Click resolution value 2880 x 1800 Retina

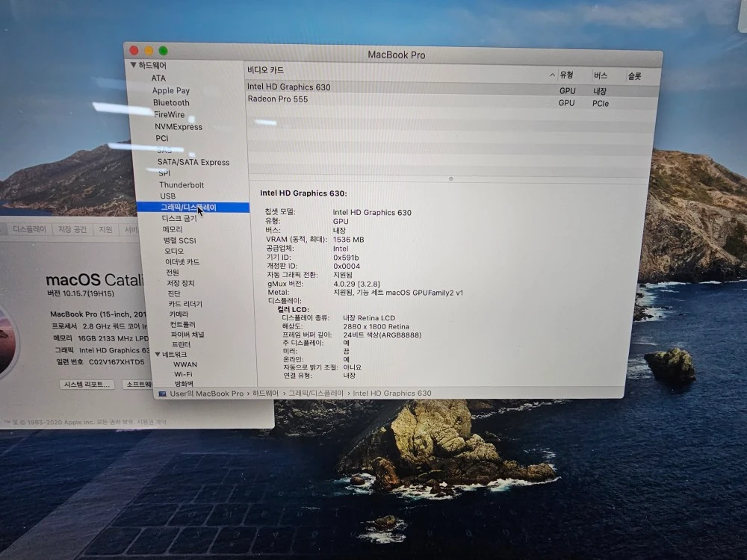pyautogui.click(x=376, y=327)
